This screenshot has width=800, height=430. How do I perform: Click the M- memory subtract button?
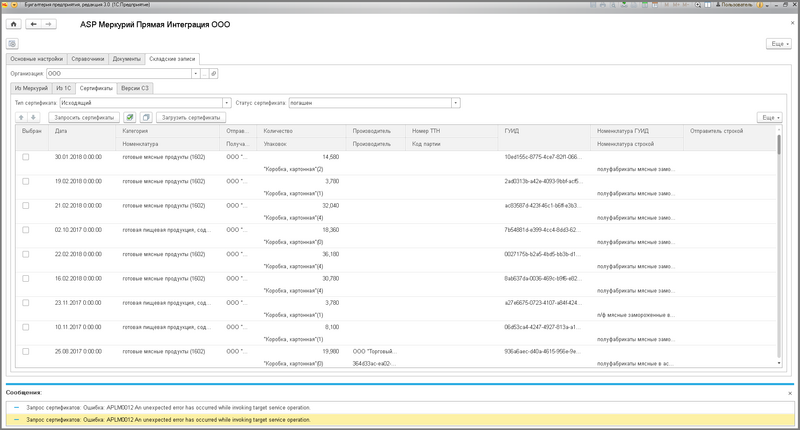(686, 5)
